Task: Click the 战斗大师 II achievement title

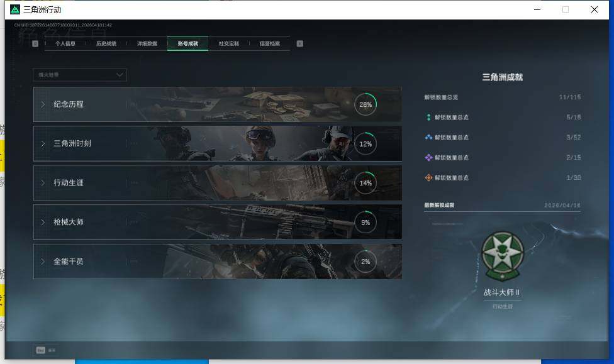Action: click(x=501, y=292)
